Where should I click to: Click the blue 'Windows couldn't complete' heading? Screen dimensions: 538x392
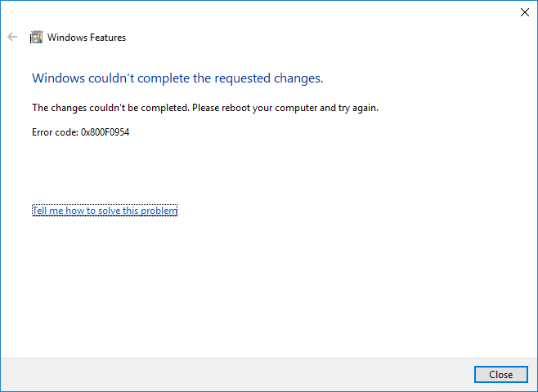tap(177, 78)
